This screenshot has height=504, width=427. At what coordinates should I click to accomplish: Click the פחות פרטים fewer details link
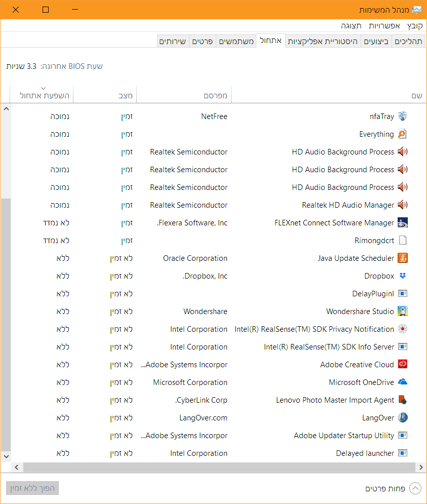pos(385,489)
